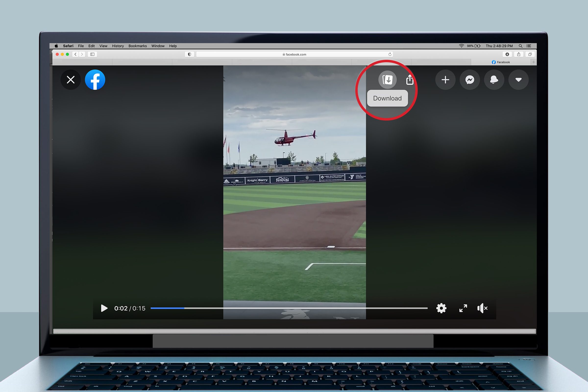Click the Facebook profile dropdown arrow
The height and width of the screenshot is (392, 588).
pyautogui.click(x=518, y=79)
